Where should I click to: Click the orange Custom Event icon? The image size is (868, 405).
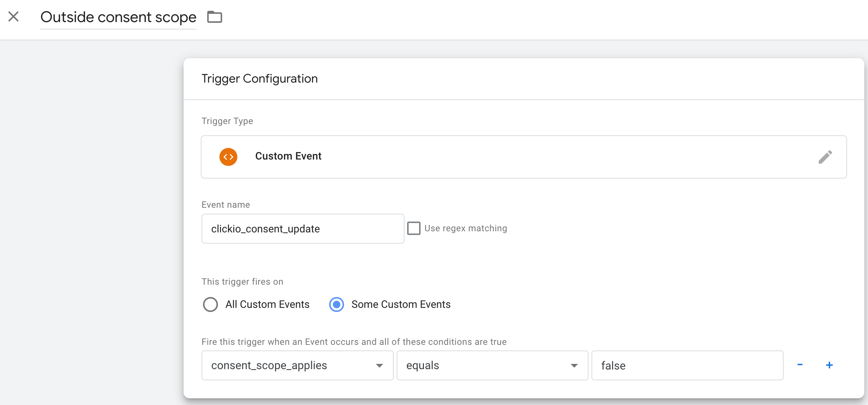point(228,157)
